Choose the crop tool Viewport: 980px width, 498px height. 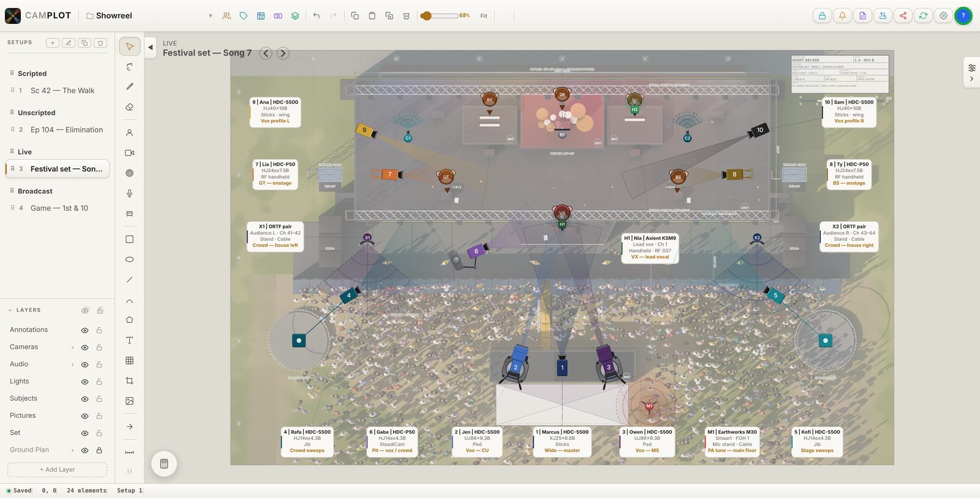pos(129,381)
